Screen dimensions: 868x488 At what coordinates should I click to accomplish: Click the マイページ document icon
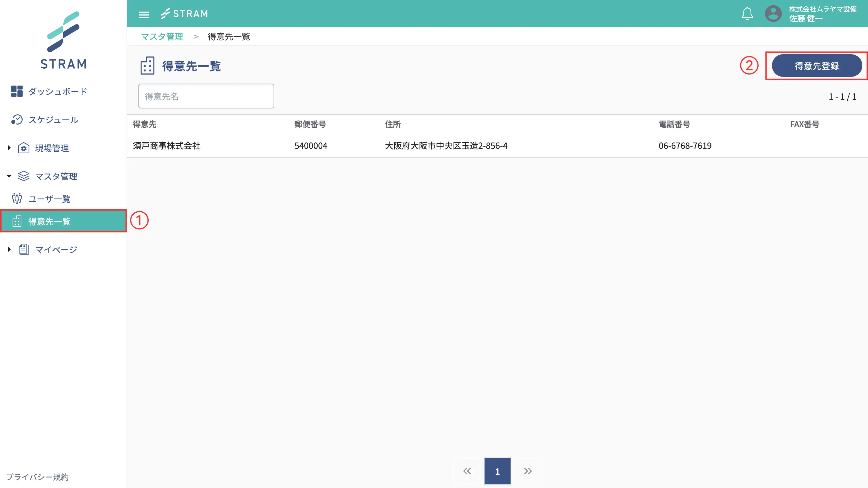23,250
